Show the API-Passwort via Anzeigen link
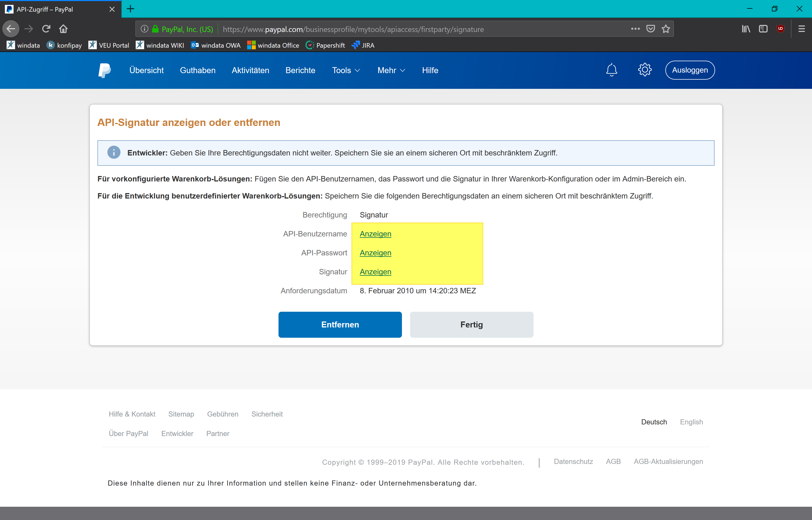The image size is (812, 520). [x=375, y=253]
